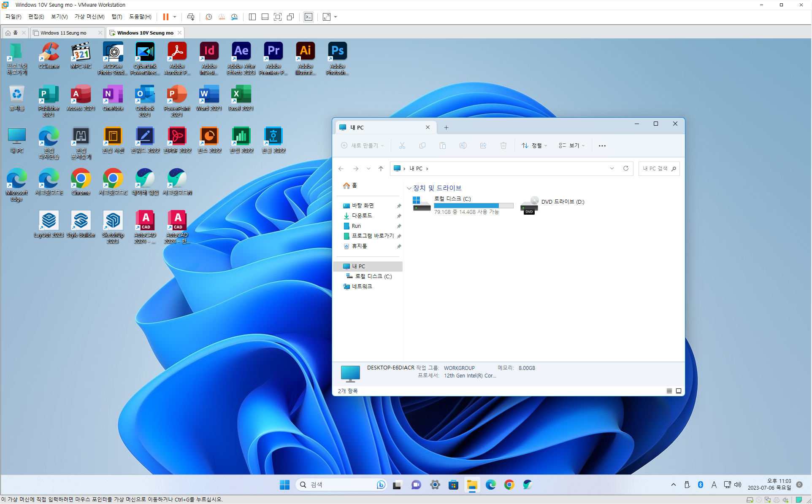The height and width of the screenshot is (504, 812).
Task: Open the Settings gear icon in taskbar
Action: pyautogui.click(x=435, y=485)
